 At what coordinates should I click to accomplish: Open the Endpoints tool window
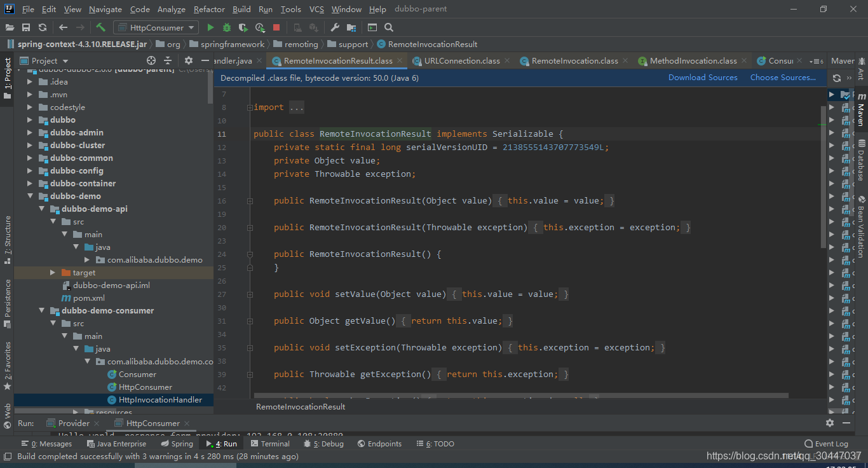coord(379,444)
